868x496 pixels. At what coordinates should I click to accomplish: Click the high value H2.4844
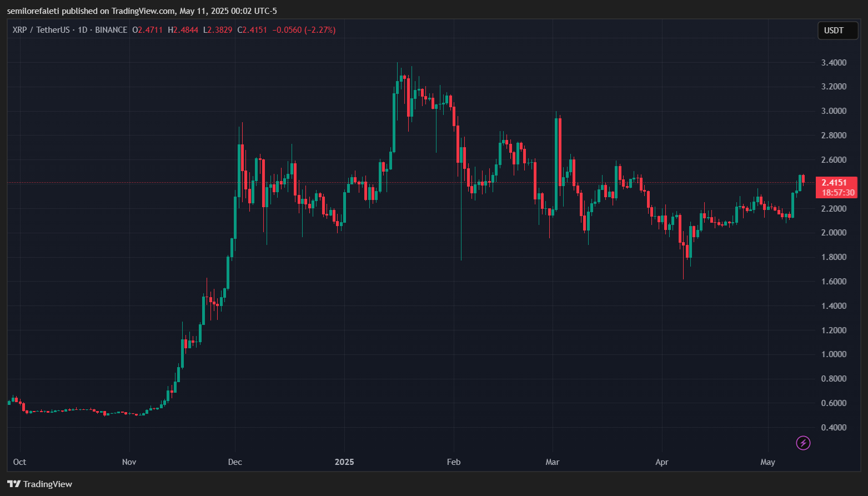click(x=183, y=30)
